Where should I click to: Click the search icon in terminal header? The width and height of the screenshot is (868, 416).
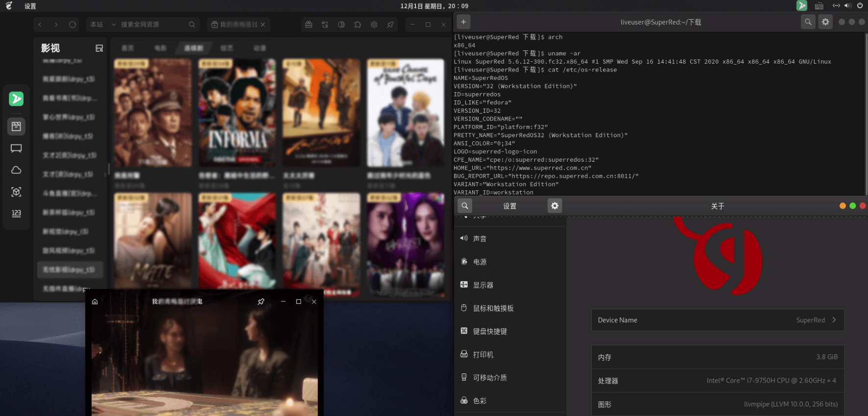pyautogui.click(x=808, y=22)
